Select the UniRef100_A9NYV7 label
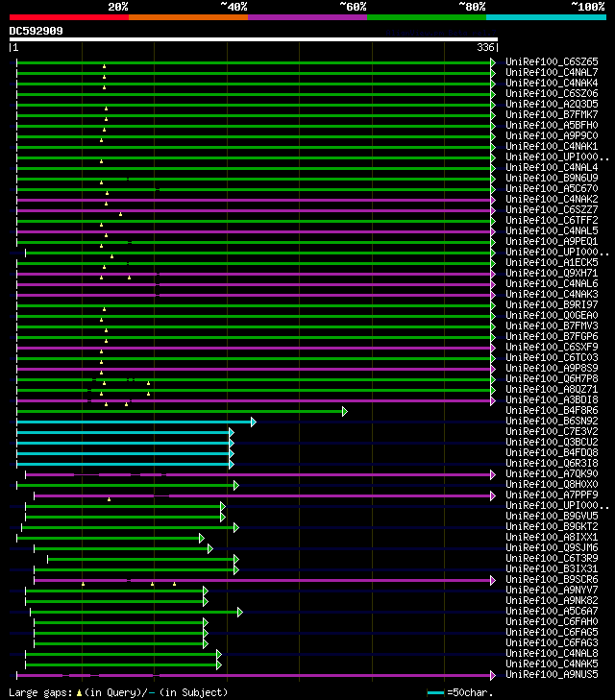This screenshot has width=615, height=700. [x=552, y=591]
